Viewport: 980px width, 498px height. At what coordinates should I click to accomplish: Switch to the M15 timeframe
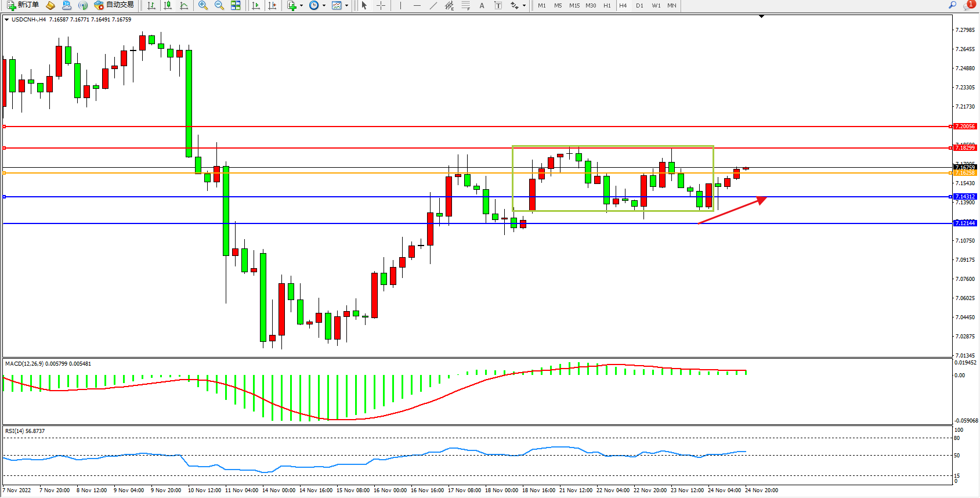pos(574,5)
